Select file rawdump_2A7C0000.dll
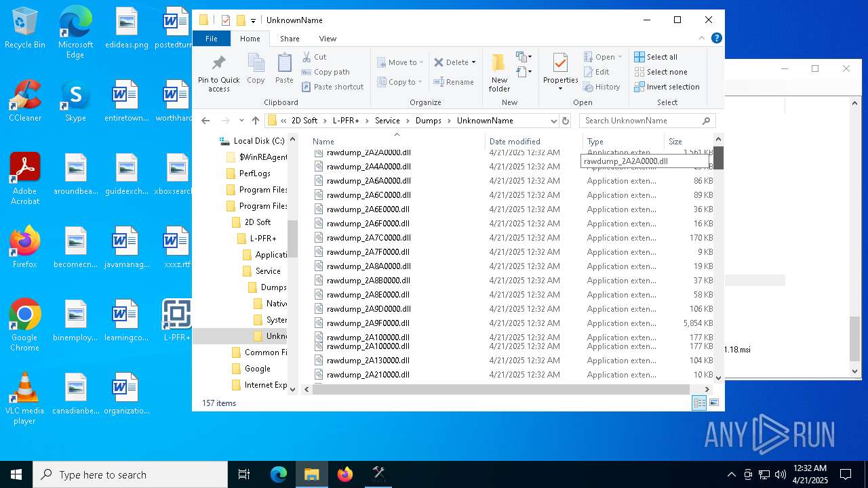The height and width of the screenshot is (488, 868). click(368, 238)
